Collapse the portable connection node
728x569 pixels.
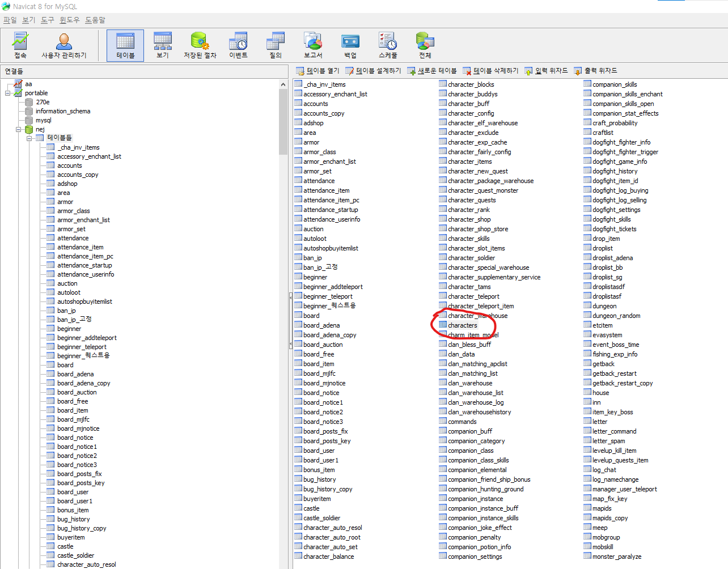click(x=8, y=93)
